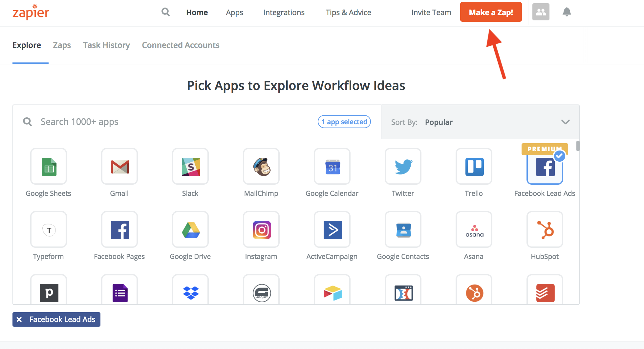Go to the Home menu item

(197, 12)
